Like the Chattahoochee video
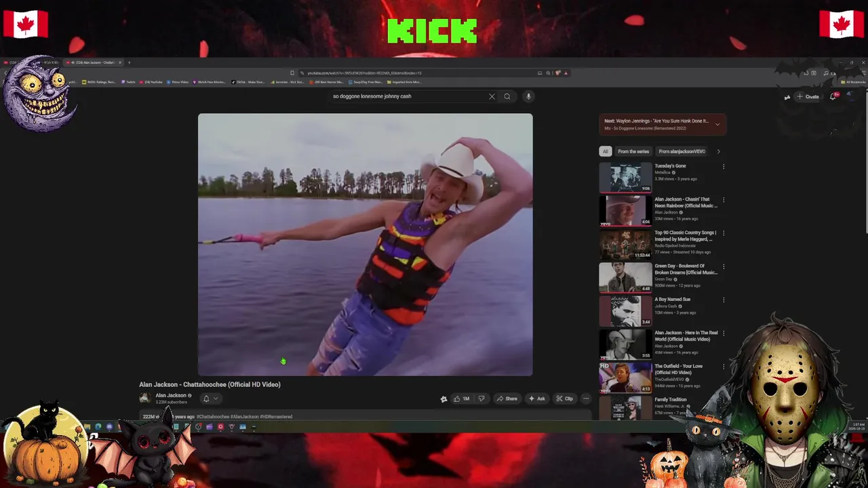868x488 pixels. (x=462, y=399)
